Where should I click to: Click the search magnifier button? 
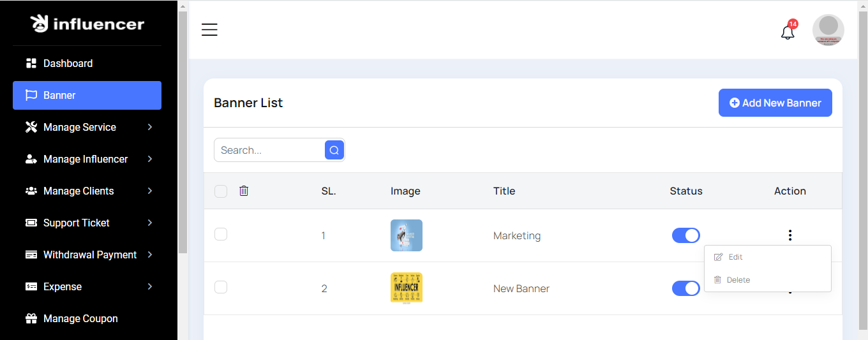click(x=334, y=150)
